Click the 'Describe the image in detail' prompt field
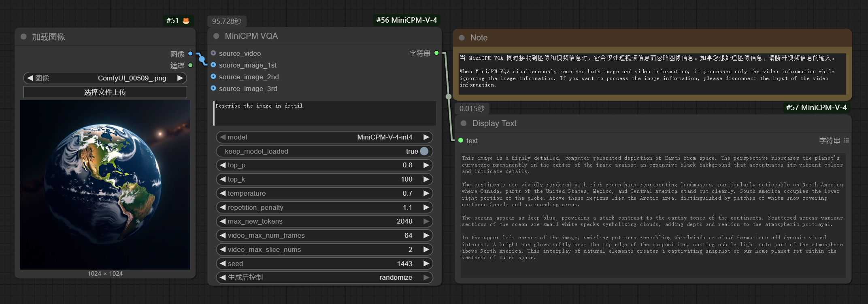Screen dimensions: 868x304 click(325, 113)
